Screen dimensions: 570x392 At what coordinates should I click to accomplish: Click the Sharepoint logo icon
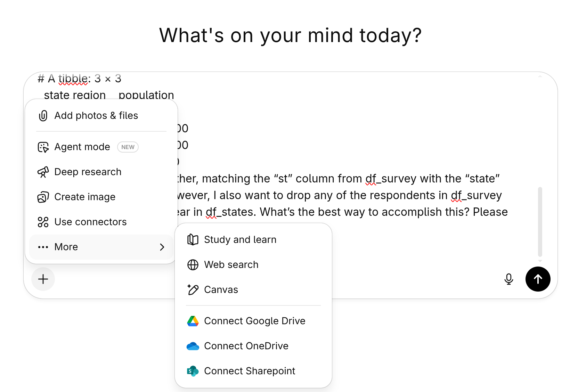pos(193,371)
